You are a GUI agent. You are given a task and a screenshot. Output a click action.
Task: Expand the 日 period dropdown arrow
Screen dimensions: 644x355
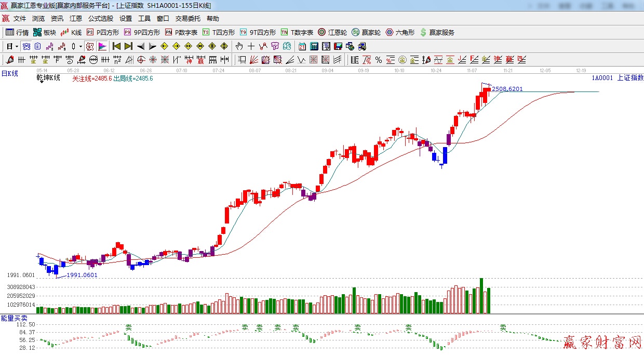17,46
